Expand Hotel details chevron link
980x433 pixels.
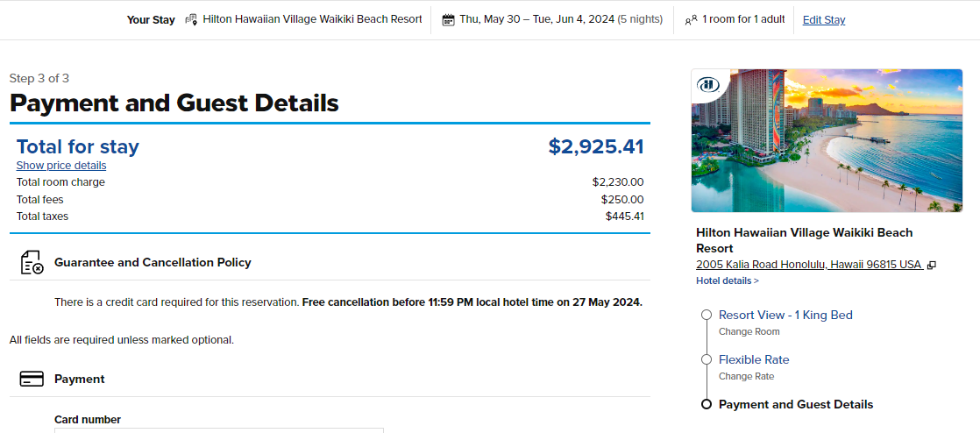click(728, 280)
